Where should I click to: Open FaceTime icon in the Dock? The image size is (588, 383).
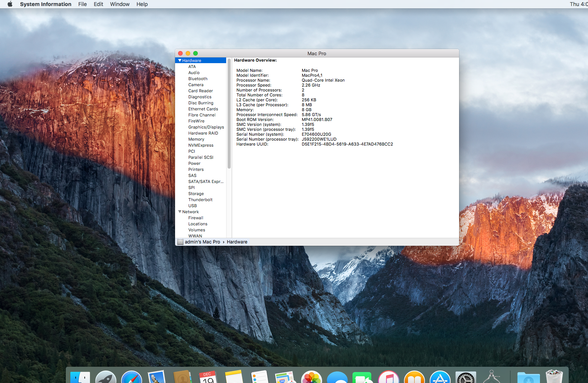pos(363,377)
